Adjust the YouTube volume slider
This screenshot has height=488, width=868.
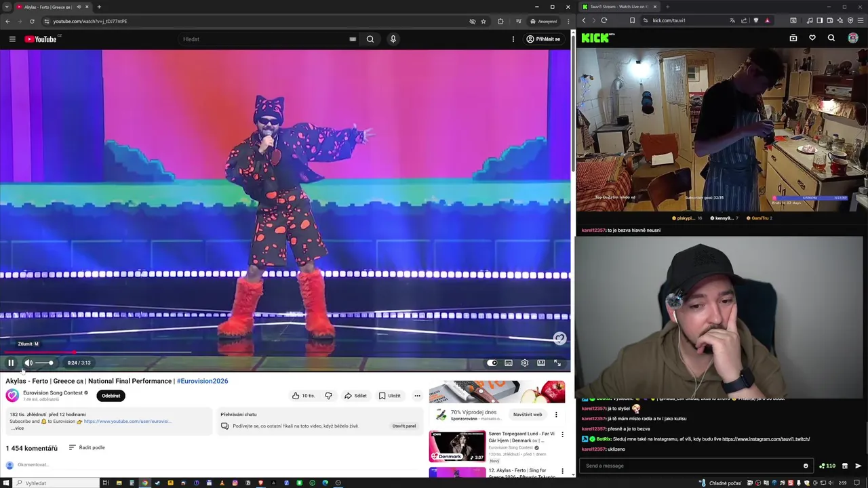[x=44, y=363]
